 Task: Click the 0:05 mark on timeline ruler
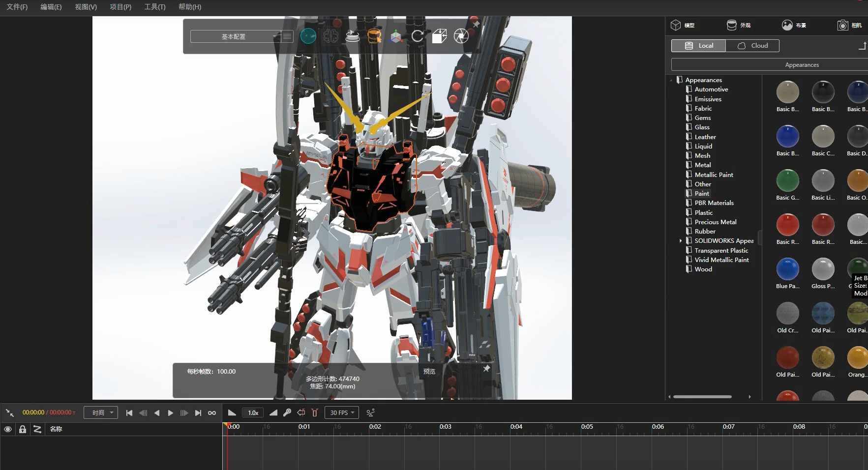[587, 427]
